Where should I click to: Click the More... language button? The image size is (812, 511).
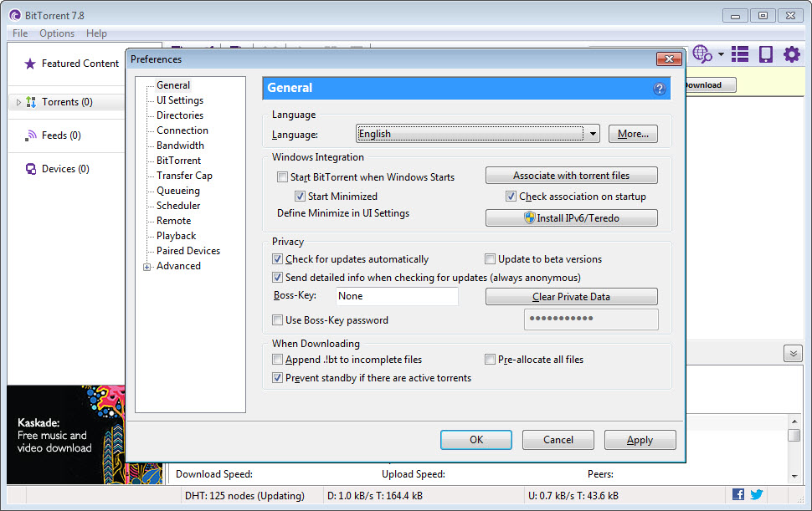tap(633, 134)
